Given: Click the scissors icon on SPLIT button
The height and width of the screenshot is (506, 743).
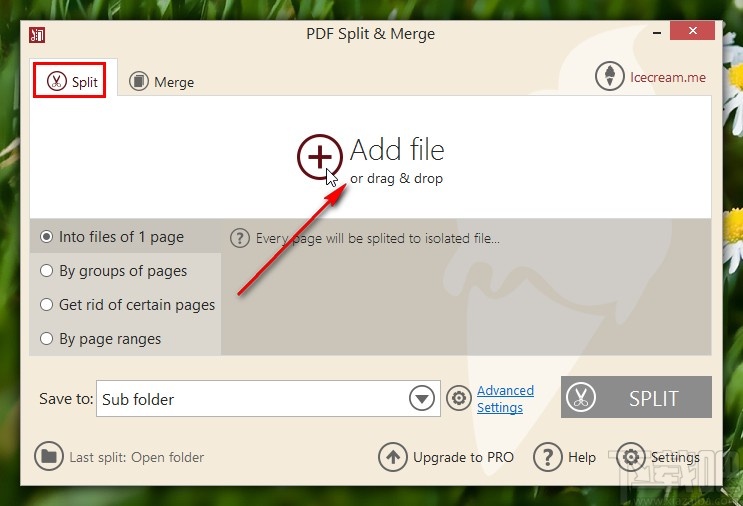Looking at the screenshot, I should [581, 397].
